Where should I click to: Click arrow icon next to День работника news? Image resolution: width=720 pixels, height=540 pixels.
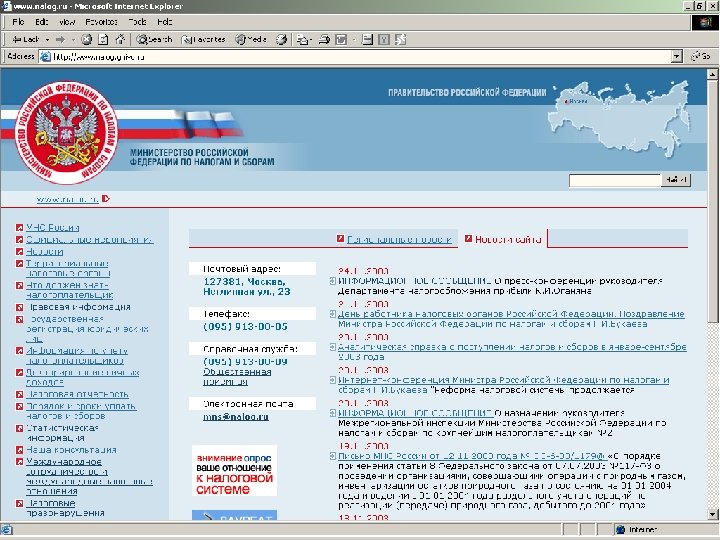333,314
